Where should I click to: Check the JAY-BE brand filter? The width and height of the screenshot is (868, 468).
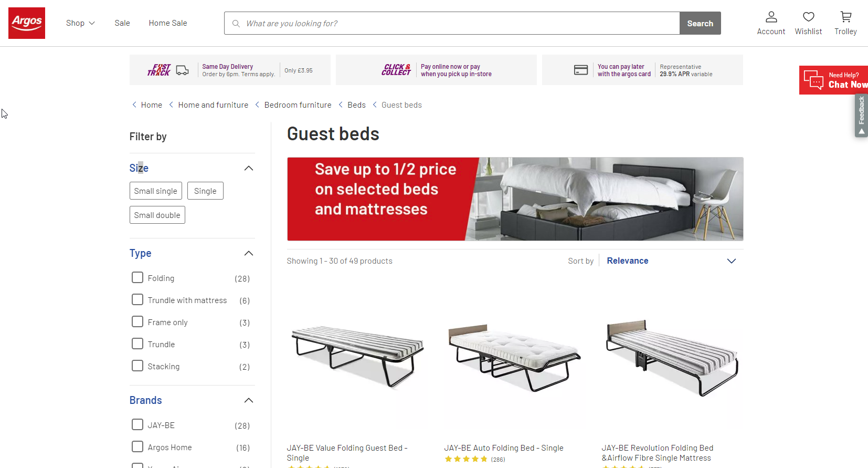(137, 424)
